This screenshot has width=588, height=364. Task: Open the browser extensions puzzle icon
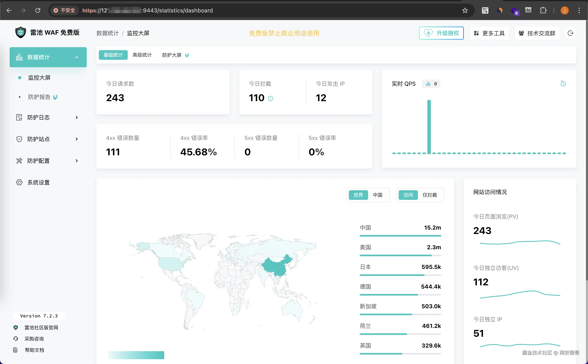543,10
